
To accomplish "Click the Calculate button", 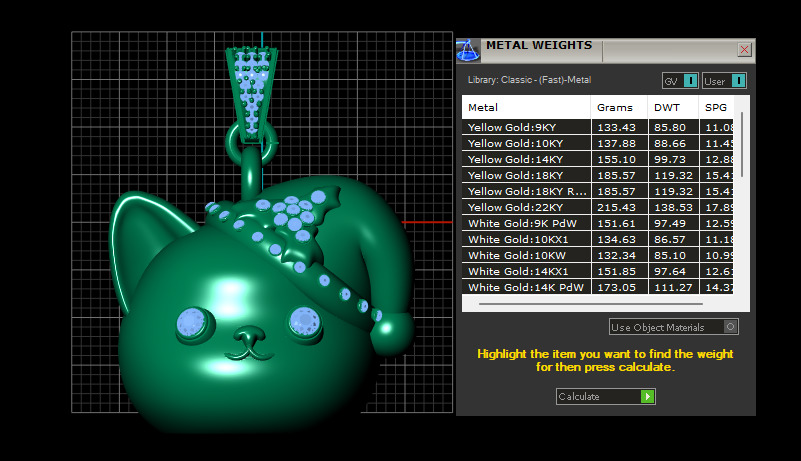I will [x=605, y=397].
